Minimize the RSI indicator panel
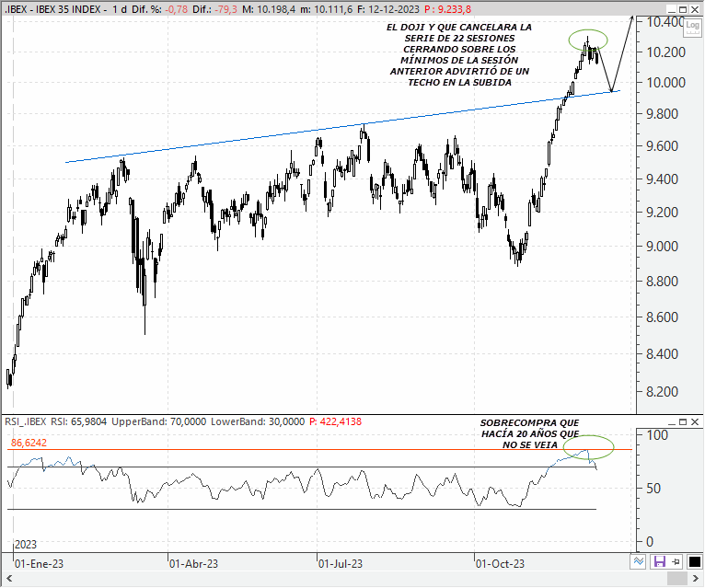 point(671,422)
